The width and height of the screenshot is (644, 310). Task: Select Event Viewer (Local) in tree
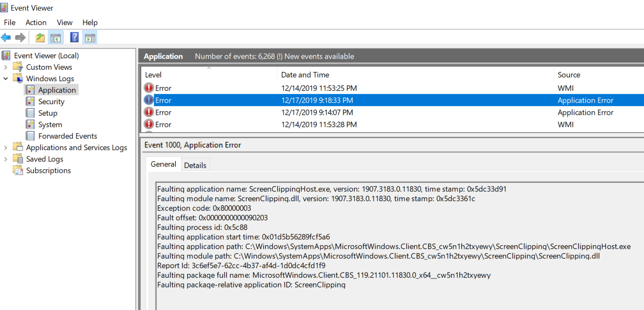tap(46, 55)
